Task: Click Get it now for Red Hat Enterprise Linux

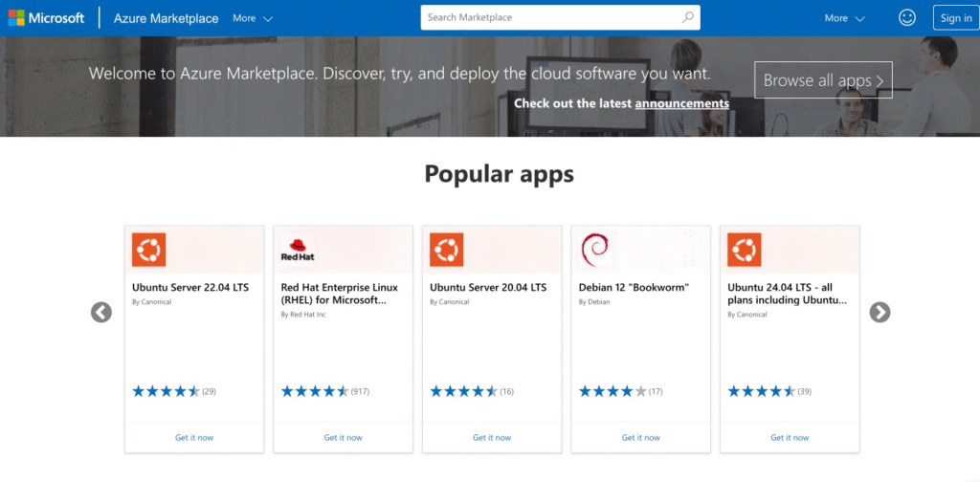Action: 343,437
